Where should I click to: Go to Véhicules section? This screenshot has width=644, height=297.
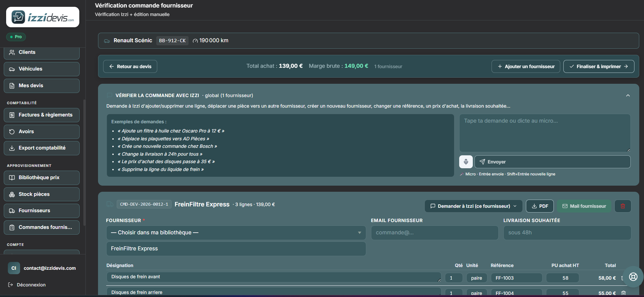point(42,69)
